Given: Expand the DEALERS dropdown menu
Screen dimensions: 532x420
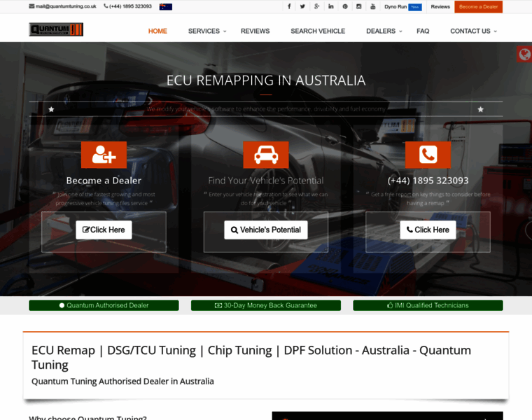Looking at the screenshot, I should (384, 31).
